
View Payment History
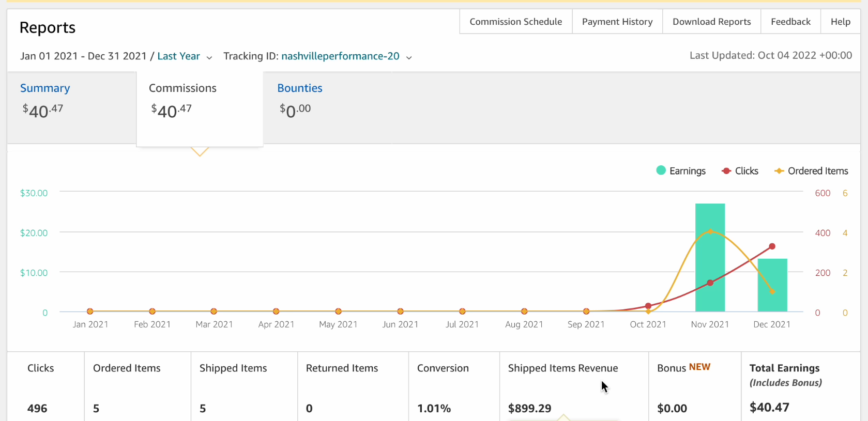click(617, 22)
